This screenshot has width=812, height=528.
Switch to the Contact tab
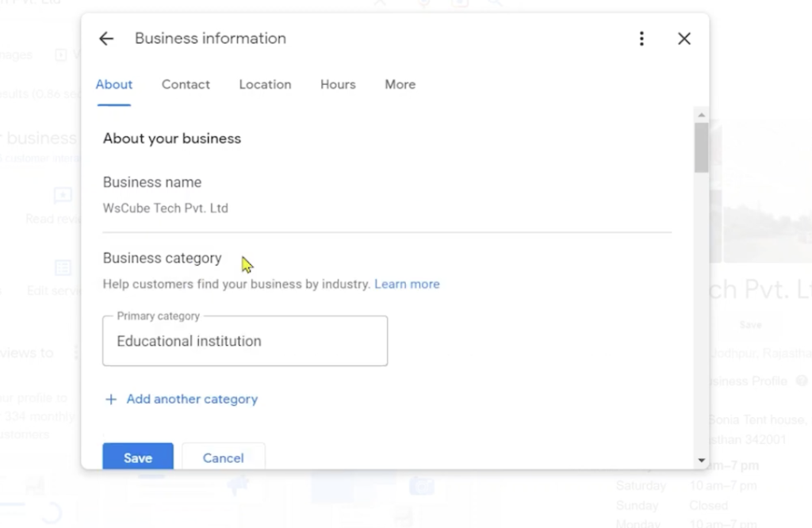tap(186, 85)
